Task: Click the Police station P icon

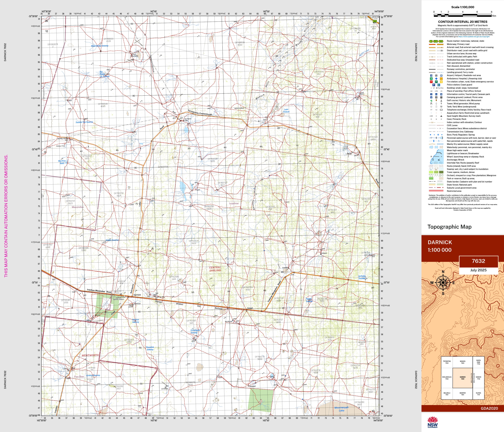Action: tap(433, 85)
